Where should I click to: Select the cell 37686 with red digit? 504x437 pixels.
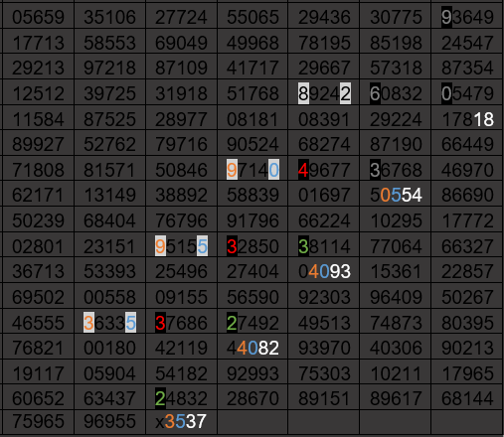(x=181, y=322)
